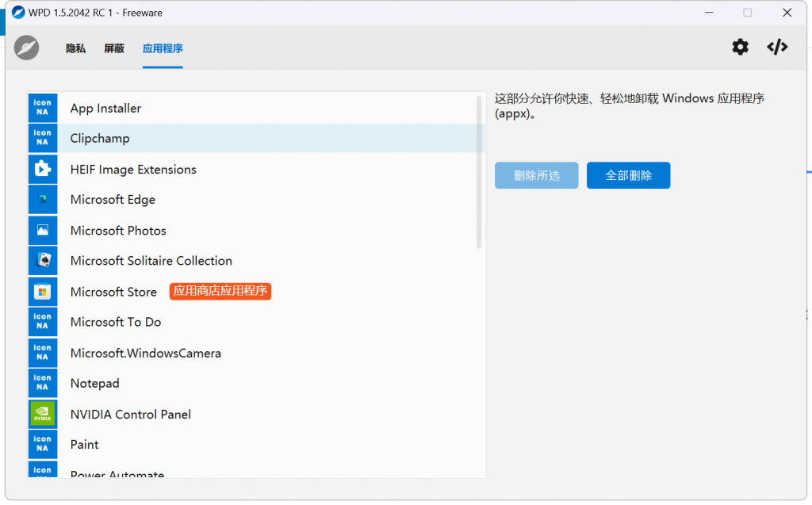The height and width of the screenshot is (505, 812).
Task: Click the 删除所选 button
Action: (537, 175)
